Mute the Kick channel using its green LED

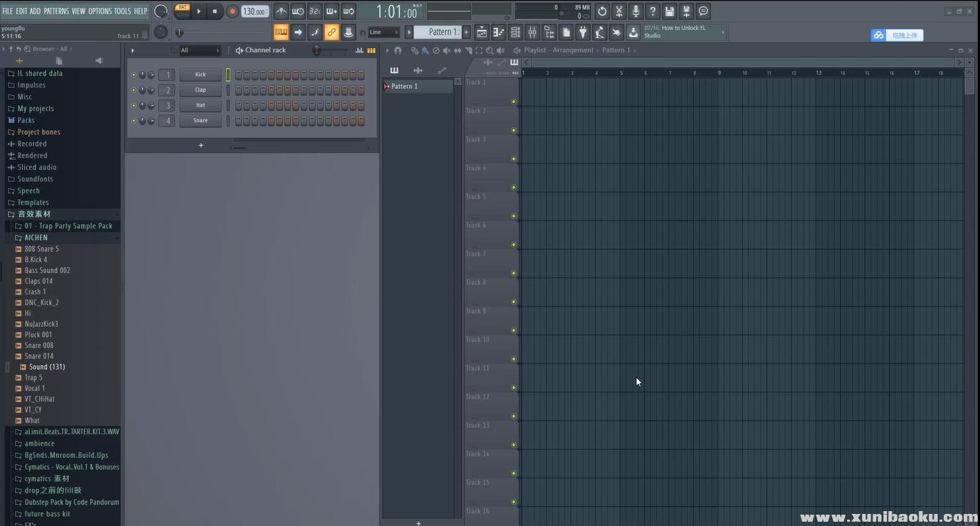click(x=133, y=75)
